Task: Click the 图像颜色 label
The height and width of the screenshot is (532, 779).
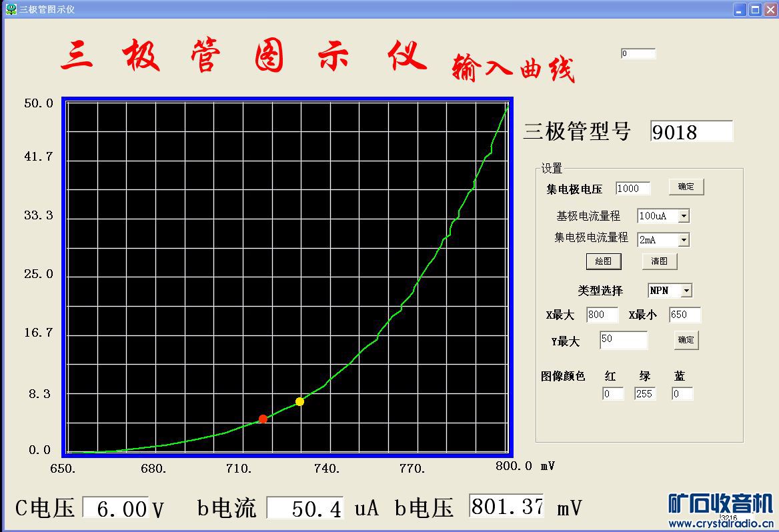Action: [x=563, y=376]
